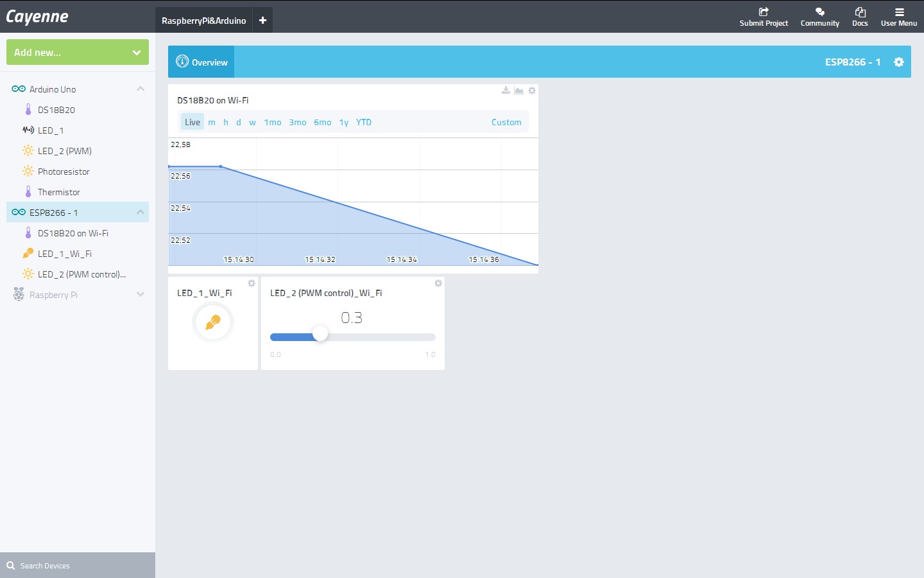
Task: Click bulb icon beside LED_1_Wi_Fi in sidebar
Action: click(x=28, y=254)
